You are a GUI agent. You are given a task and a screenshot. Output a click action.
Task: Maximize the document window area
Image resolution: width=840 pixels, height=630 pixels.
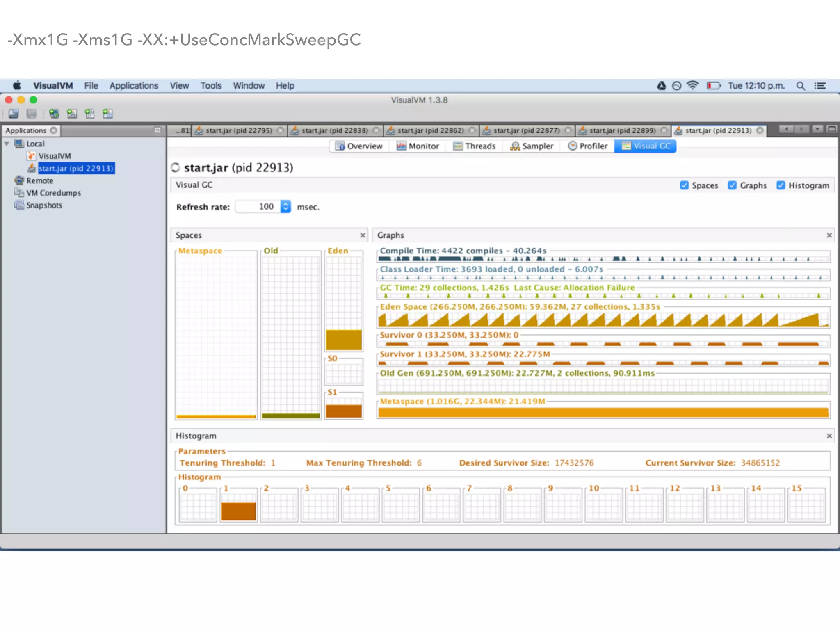[831, 129]
